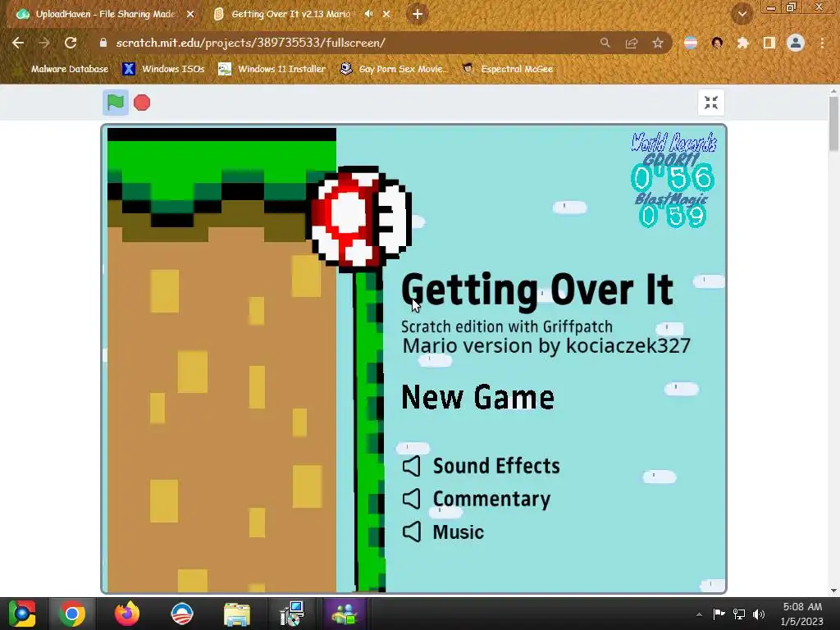Open a new browser tab

(x=418, y=15)
